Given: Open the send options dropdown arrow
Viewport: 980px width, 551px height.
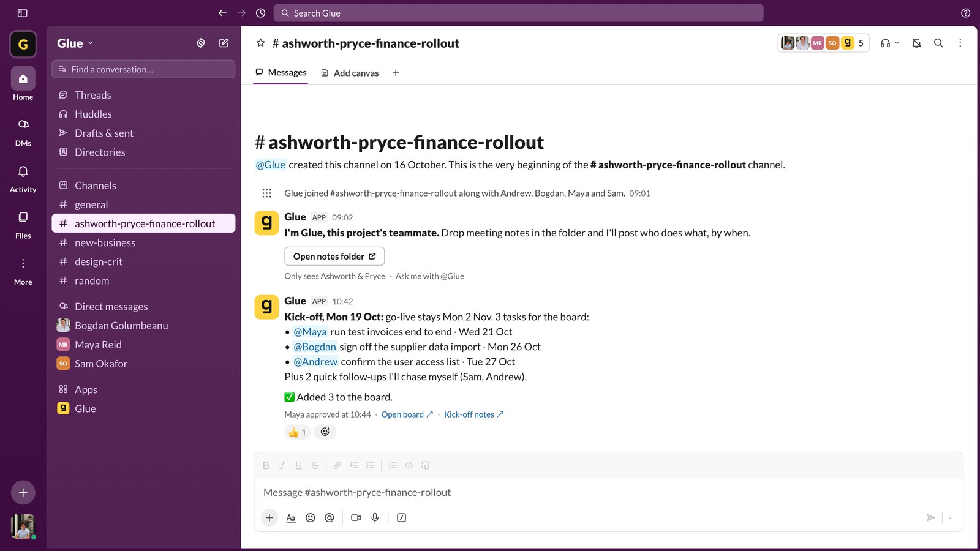Looking at the screenshot, I should click(950, 518).
